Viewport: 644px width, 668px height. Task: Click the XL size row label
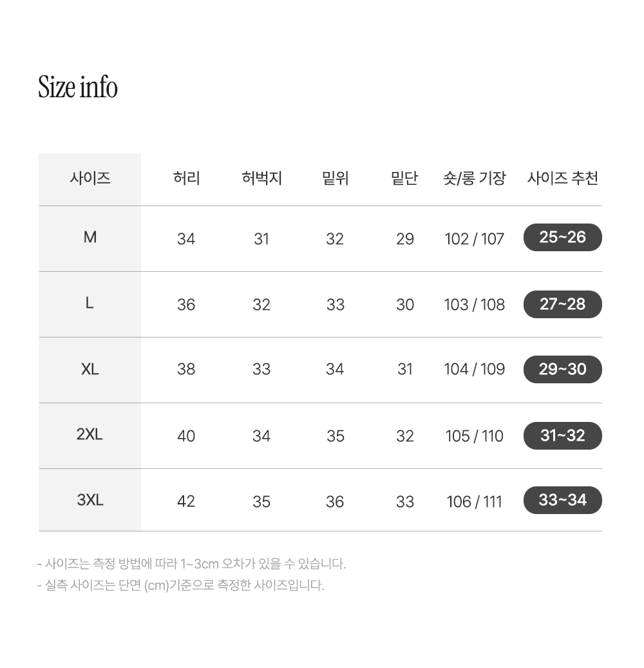90,369
